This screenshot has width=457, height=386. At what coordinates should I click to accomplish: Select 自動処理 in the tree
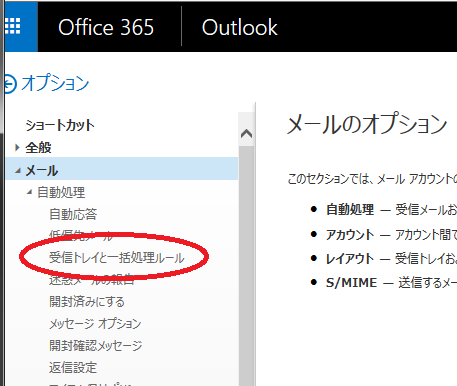(x=61, y=192)
